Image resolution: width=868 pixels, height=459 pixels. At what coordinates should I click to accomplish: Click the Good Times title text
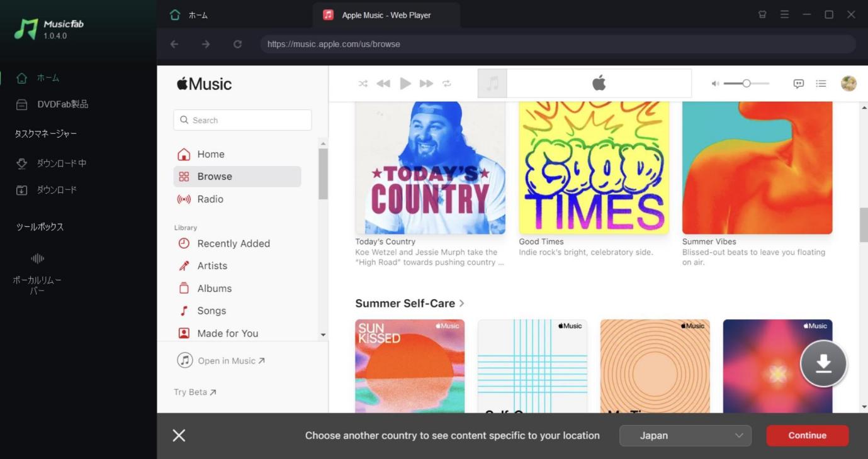pos(541,241)
